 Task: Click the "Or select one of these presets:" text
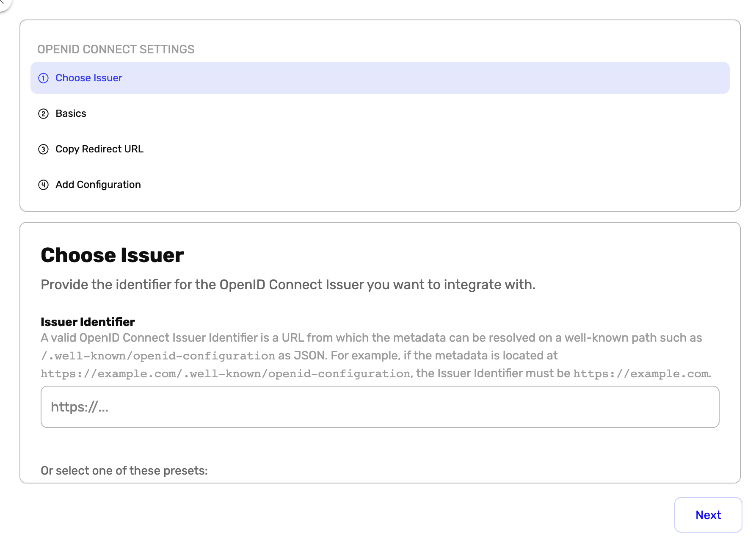pos(124,470)
